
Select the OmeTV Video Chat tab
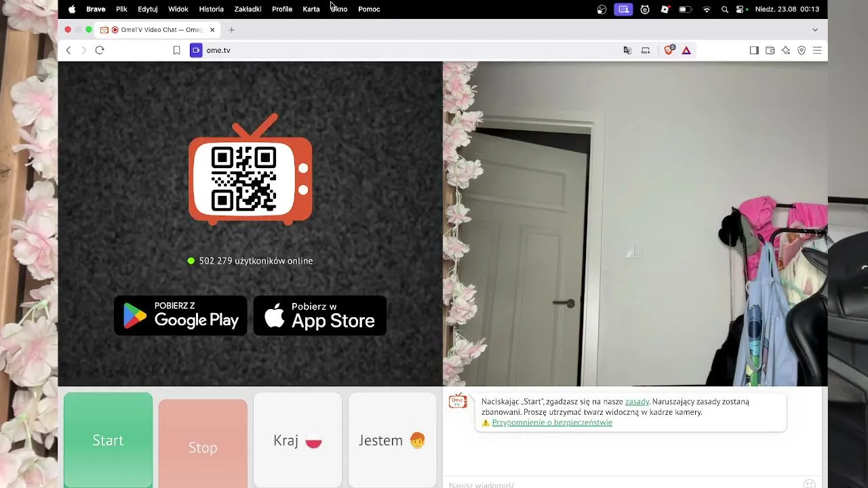(158, 30)
